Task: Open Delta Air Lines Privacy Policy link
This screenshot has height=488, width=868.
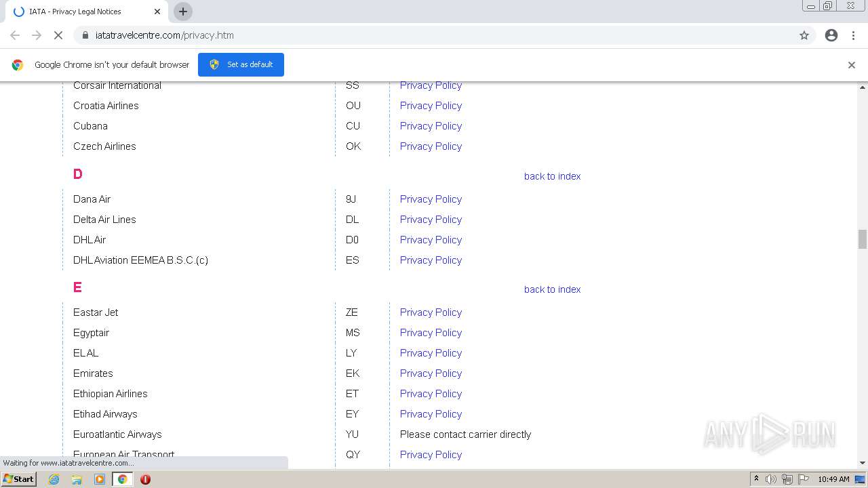Action: pyautogui.click(x=431, y=220)
